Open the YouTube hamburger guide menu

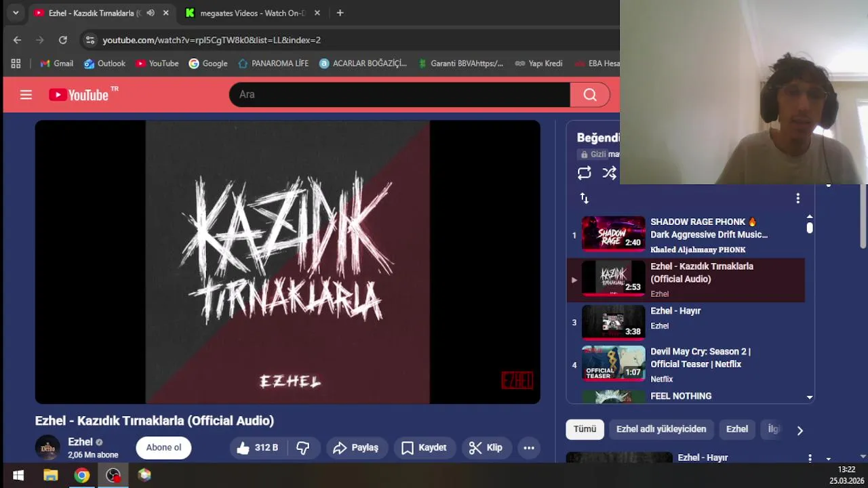coord(26,95)
